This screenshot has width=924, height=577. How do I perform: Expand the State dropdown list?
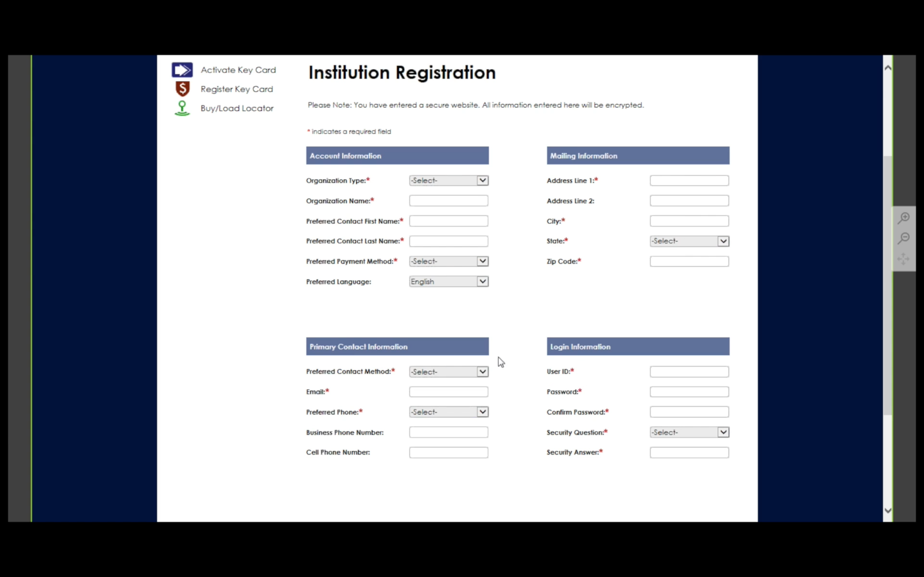[689, 241]
